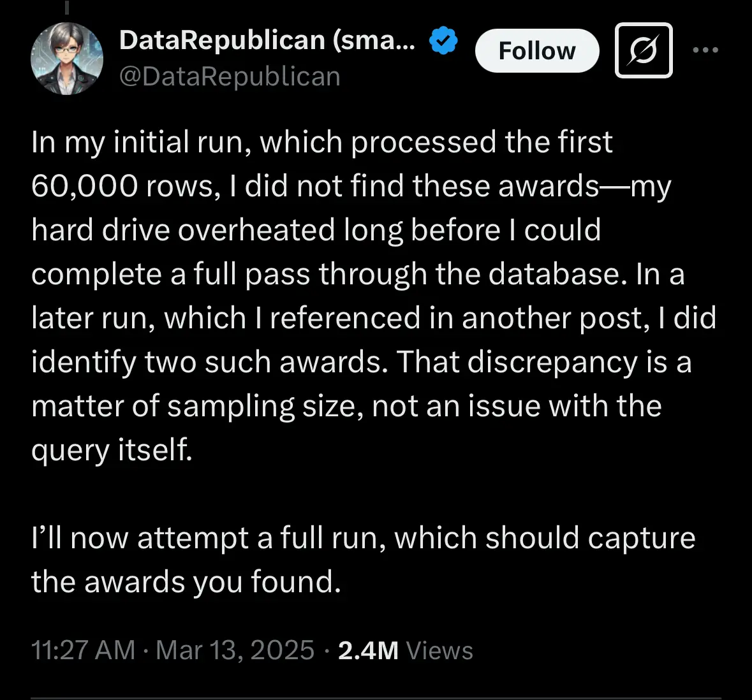This screenshot has width=752, height=700.
Task: Open the three-dot more options menu
Action: [705, 50]
